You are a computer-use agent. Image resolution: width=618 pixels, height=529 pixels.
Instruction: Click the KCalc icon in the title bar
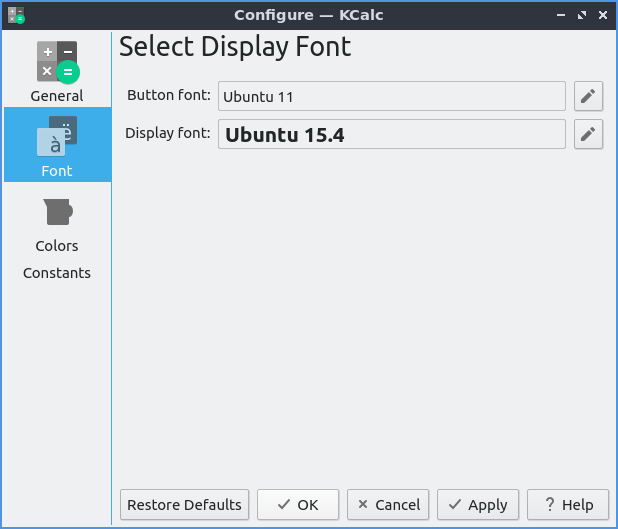(15, 15)
